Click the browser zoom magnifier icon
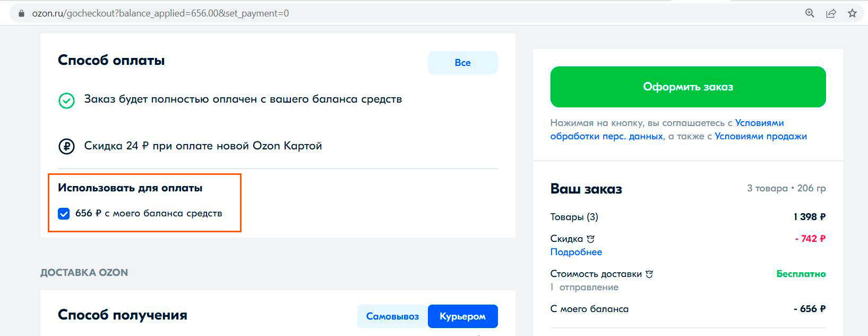Image resolution: width=868 pixels, height=336 pixels. (810, 13)
